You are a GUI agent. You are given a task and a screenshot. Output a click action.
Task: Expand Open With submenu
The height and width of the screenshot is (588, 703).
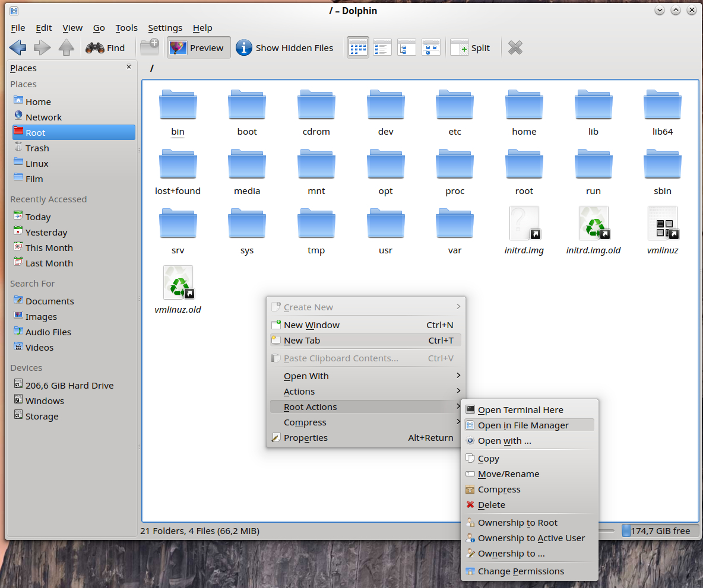point(366,376)
